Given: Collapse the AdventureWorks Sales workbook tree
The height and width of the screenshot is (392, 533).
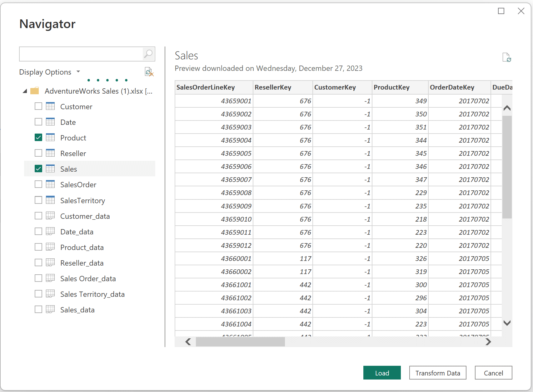Looking at the screenshot, I should 25,91.
